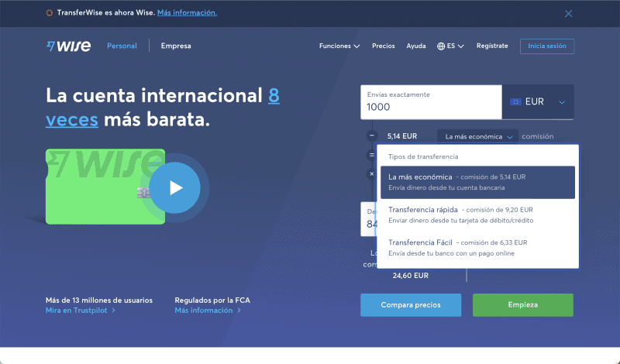620x364 pixels.
Task: Select 'La más económica' transfer option
Action: [x=477, y=182]
